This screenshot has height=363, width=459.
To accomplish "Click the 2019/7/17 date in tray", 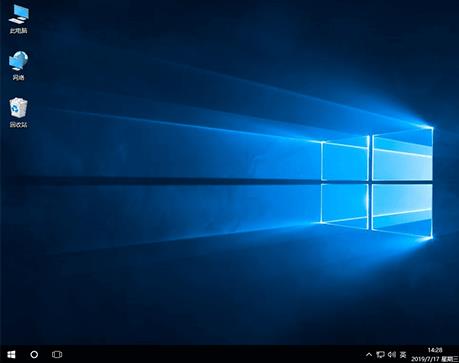I will 425,359.
